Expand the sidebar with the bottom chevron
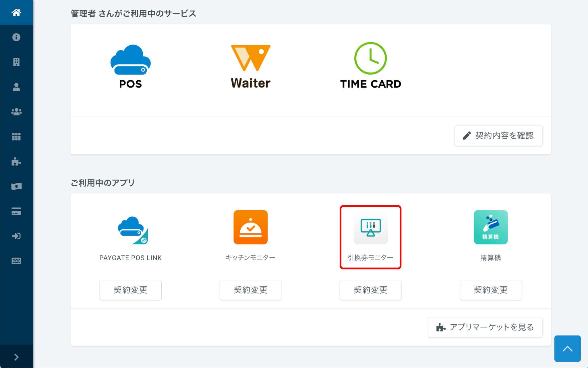 tap(16, 357)
